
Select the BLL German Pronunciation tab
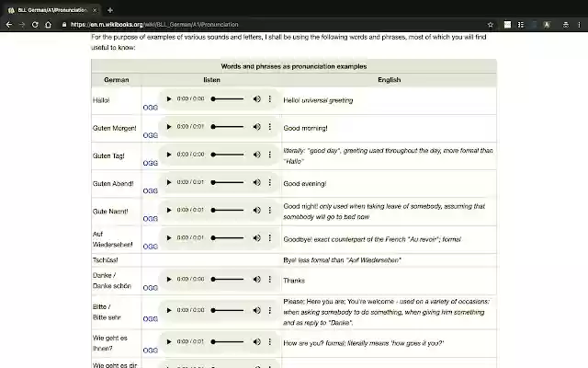52,10
